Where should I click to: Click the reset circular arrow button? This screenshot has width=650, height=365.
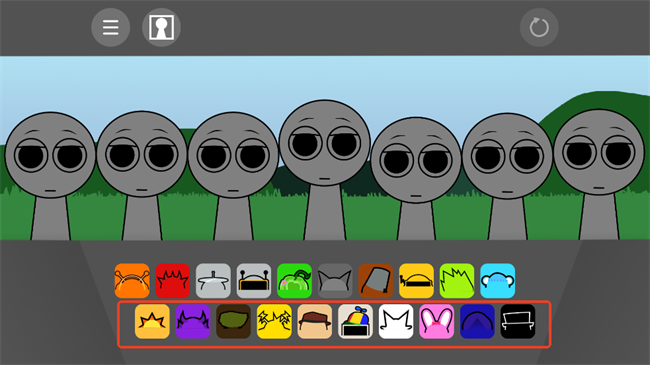point(539,27)
